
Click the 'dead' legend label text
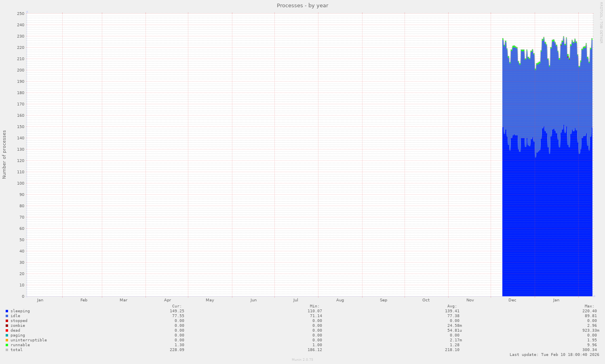click(15, 330)
